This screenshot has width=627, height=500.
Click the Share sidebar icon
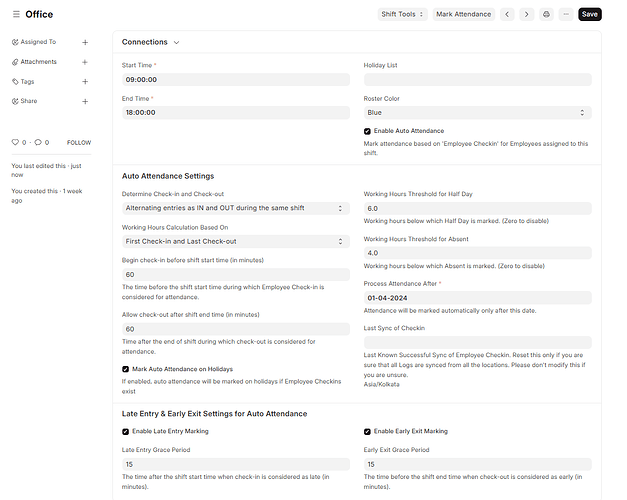coord(15,101)
